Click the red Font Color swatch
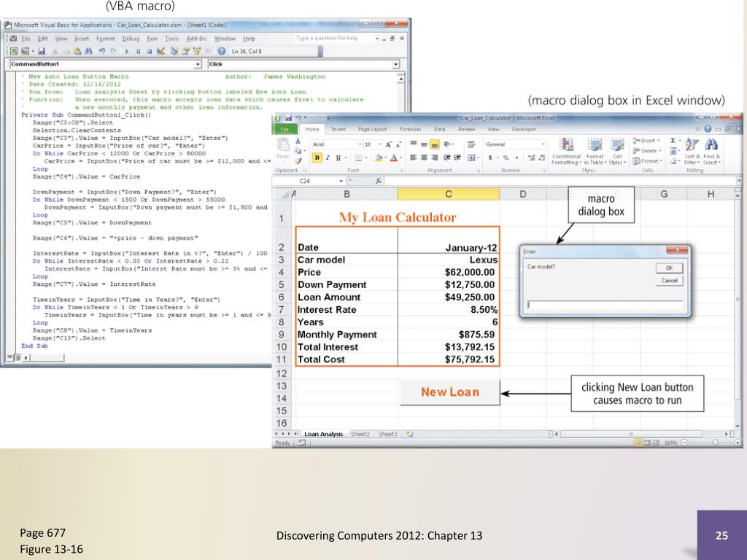Viewport: 747px width, 560px height. (x=393, y=157)
